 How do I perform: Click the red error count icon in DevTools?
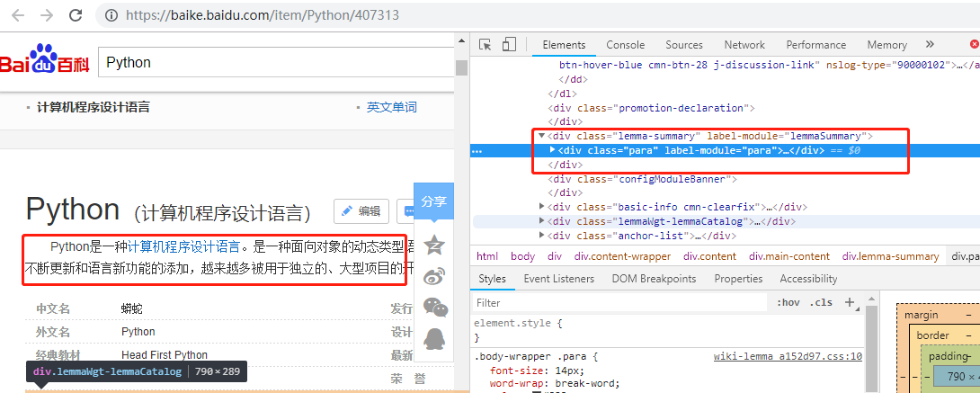(x=975, y=44)
